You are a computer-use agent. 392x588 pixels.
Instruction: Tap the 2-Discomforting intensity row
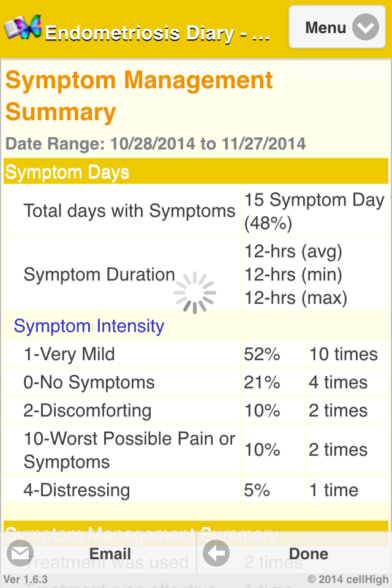pyautogui.click(x=87, y=410)
